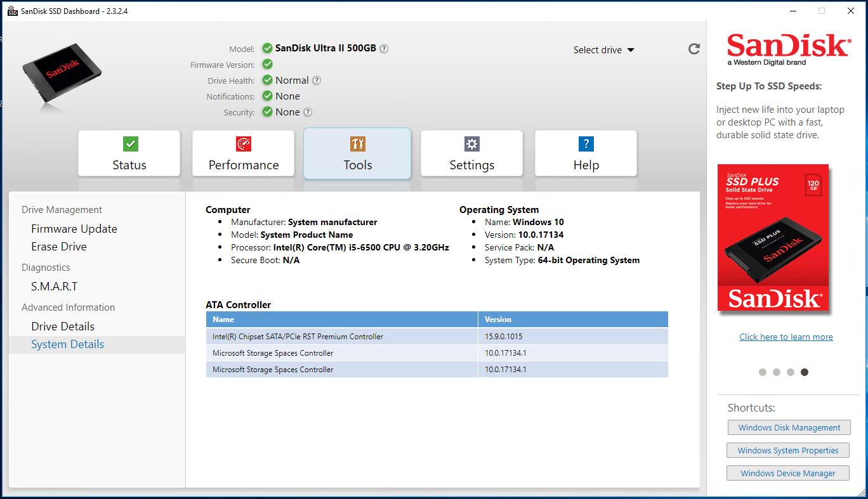868x499 pixels.
Task: Follow the Click here to learn more link
Action: pyautogui.click(x=786, y=337)
